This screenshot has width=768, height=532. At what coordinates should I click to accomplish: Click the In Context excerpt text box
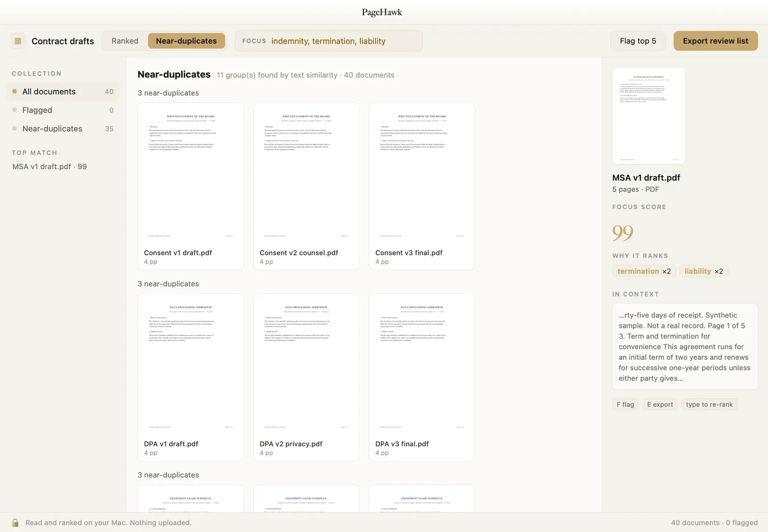coord(685,347)
